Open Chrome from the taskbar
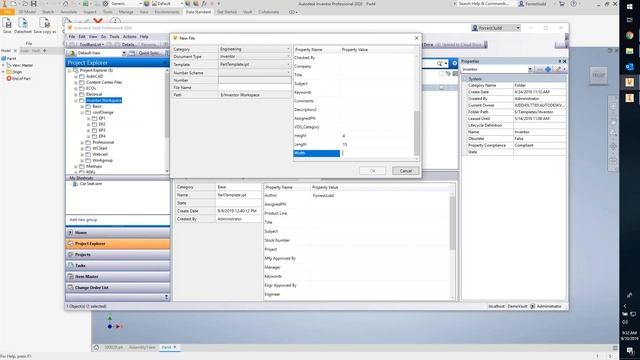The width and height of the screenshot is (640, 360). coord(629,36)
